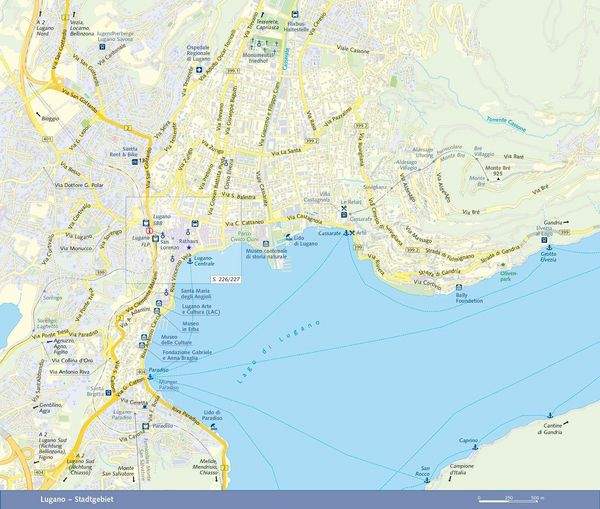
Task: Click the 'Via Monucco' street label
Action: (x=76, y=248)
